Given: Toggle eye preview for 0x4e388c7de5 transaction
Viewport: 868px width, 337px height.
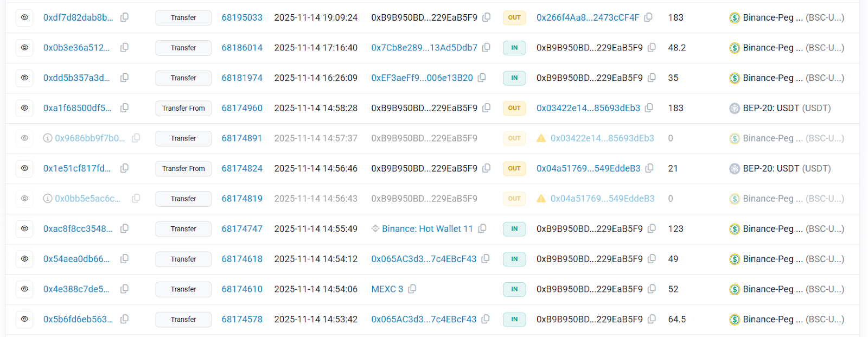Looking at the screenshot, I should coord(24,289).
